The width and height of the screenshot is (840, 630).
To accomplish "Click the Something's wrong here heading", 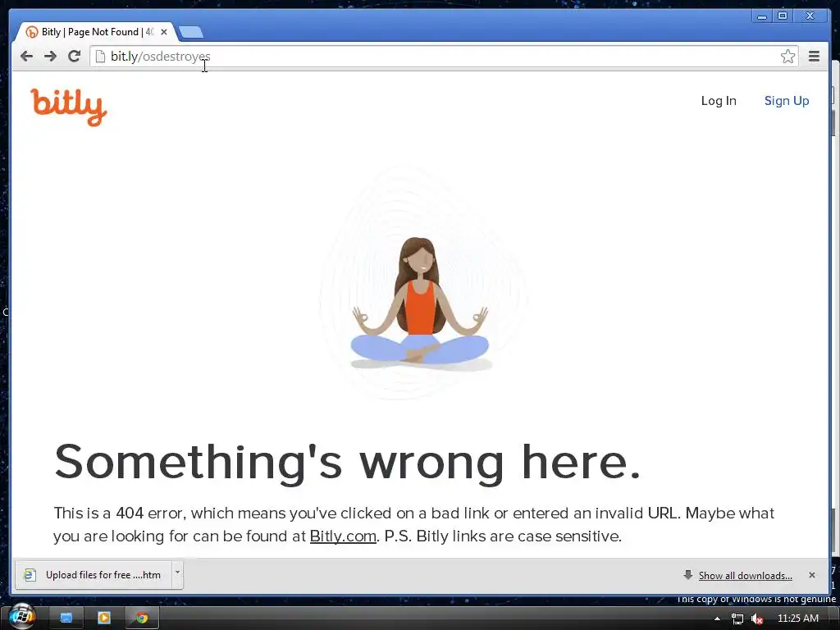I will click(347, 463).
